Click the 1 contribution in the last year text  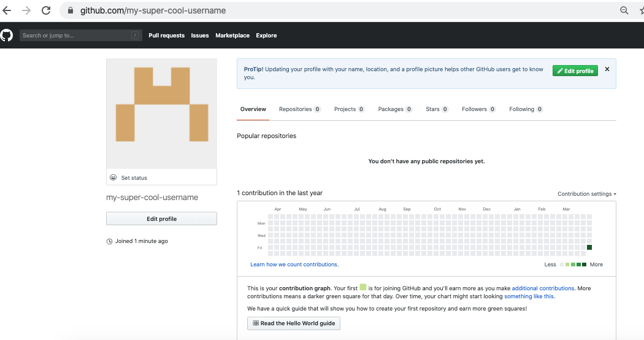[x=280, y=193]
